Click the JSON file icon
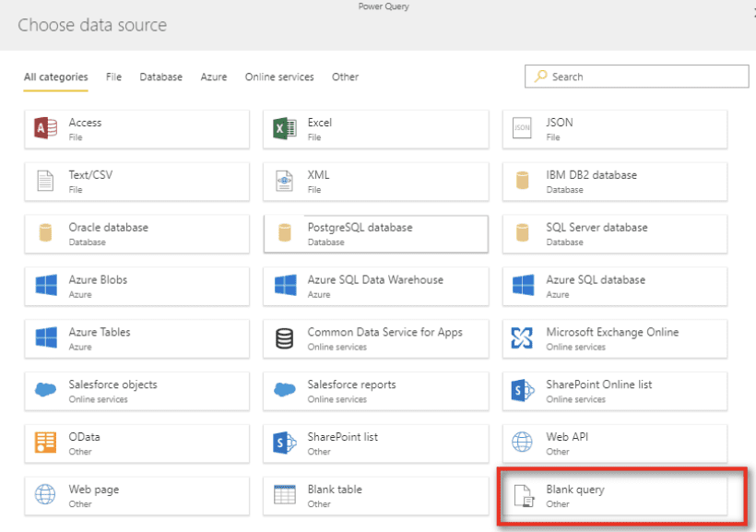756x532 pixels. point(522,129)
